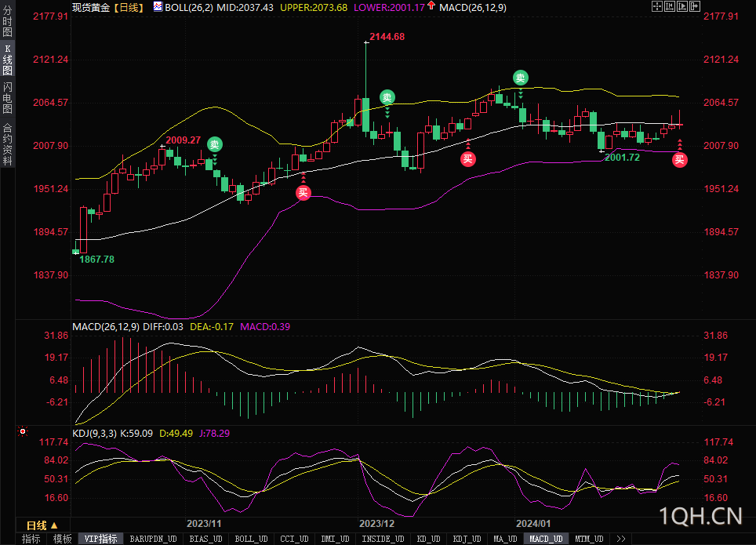
Task: Select the VIP指标 tab
Action: [100, 539]
